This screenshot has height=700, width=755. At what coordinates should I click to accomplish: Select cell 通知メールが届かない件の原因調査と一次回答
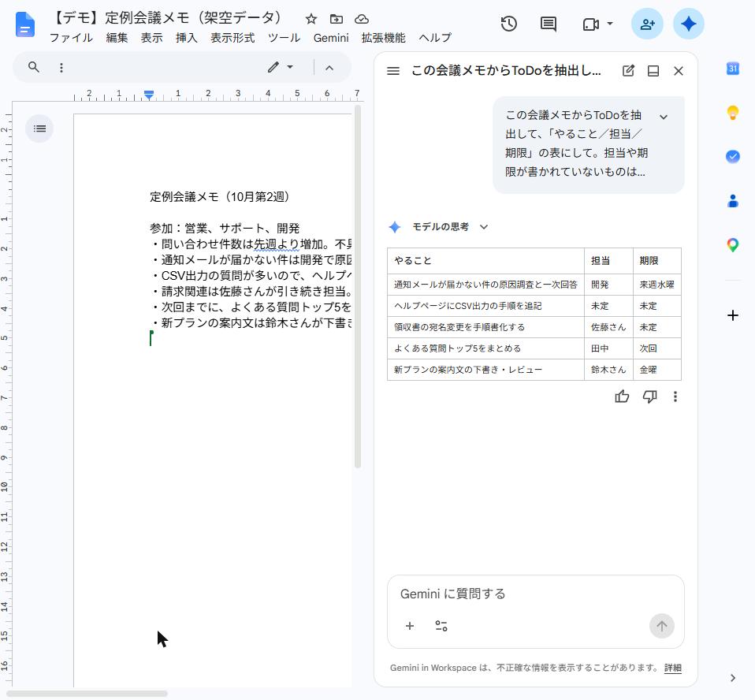pyautogui.click(x=485, y=285)
